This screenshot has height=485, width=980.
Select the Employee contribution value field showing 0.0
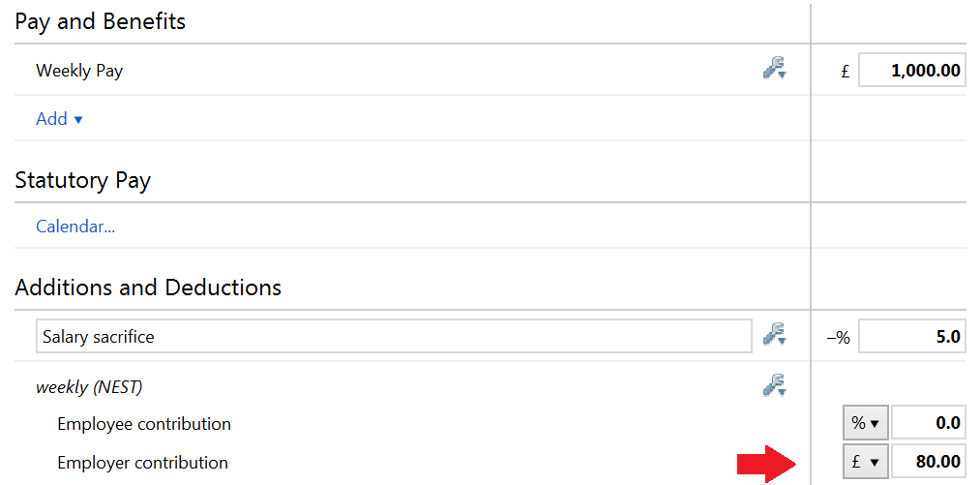928,423
